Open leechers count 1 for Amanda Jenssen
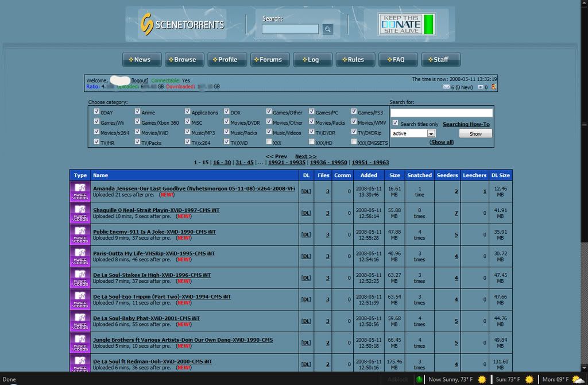This screenshot has height=385, width=588. [485, 191]
